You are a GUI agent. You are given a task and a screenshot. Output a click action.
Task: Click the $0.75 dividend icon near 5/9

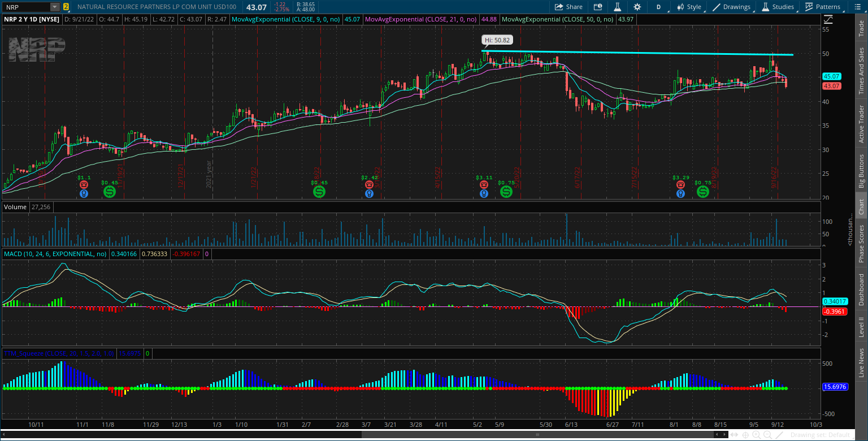click(506, 192)
